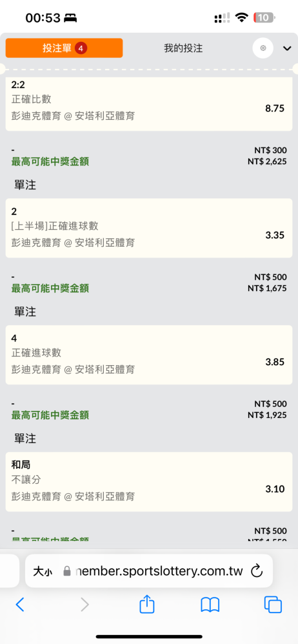Tap the Safari reload icon

[257, 571]
